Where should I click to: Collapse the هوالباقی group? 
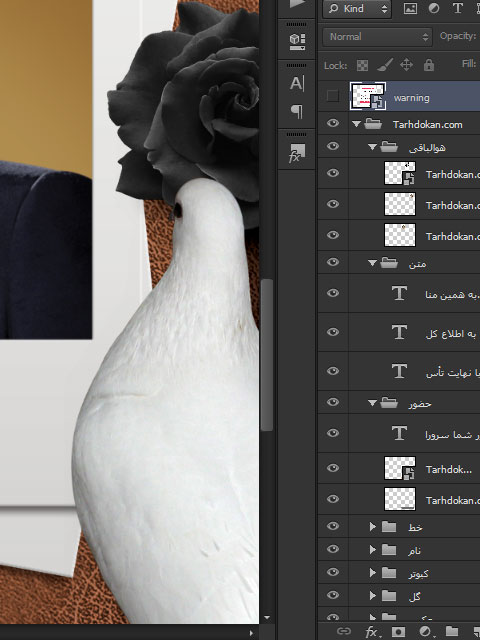click(372, 147)
